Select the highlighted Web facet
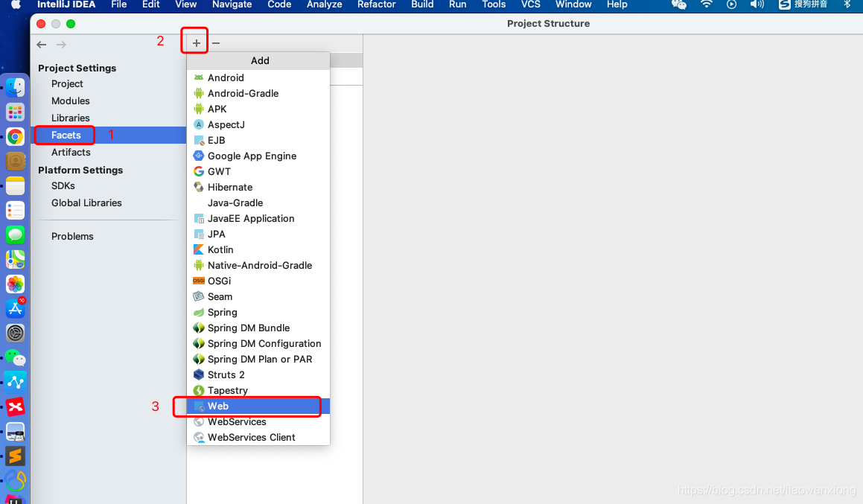 (258, 406)
